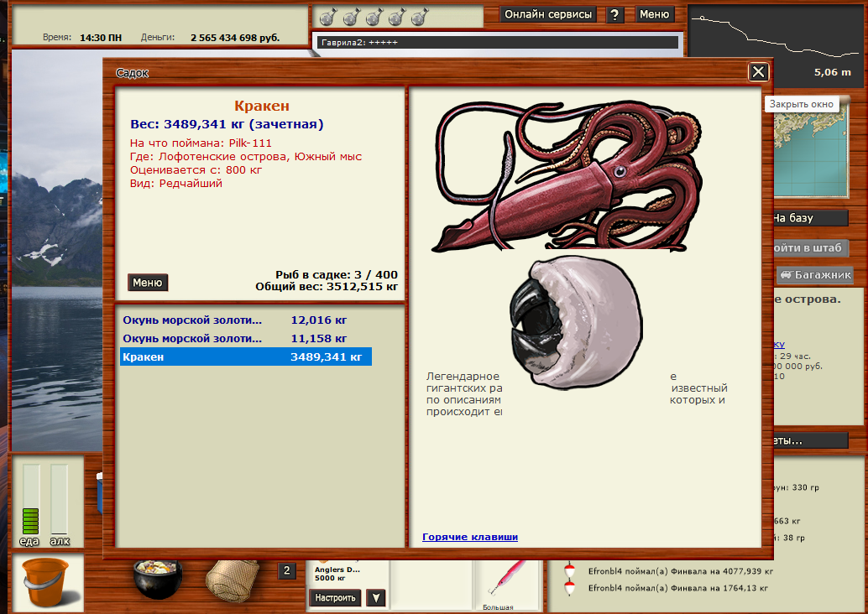Click the last potion flask icon
This screenshot has height=614, width=868.
(x=421, y=17)
